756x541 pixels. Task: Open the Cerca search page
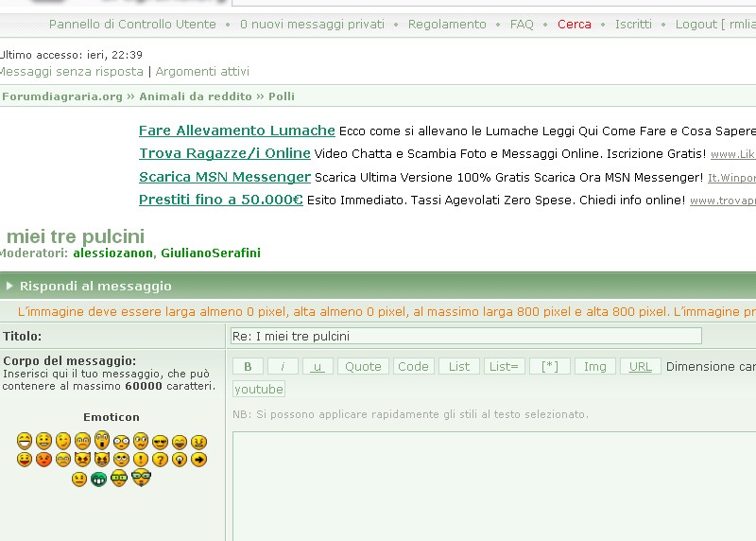[x=575, y=24]
